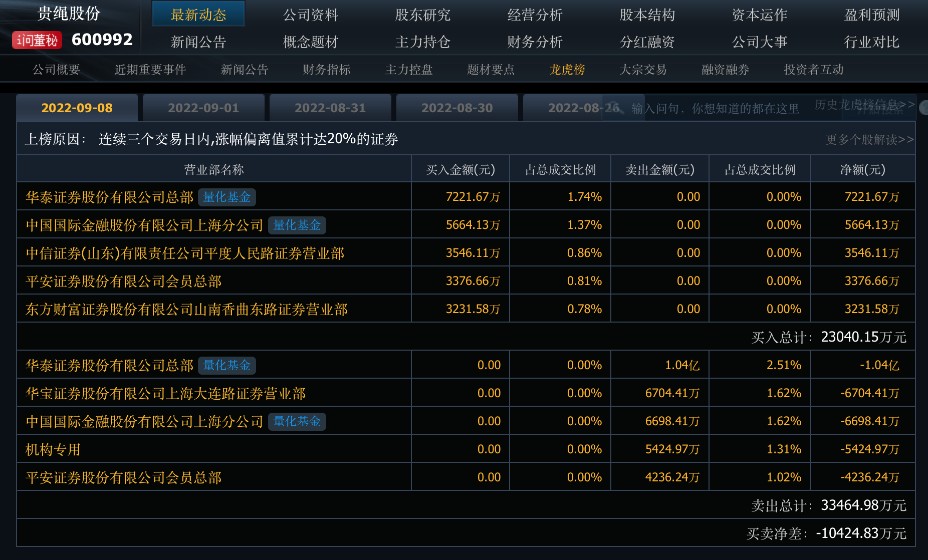Go to 主力持仓
928x560 pixels.
click(423, 42)
